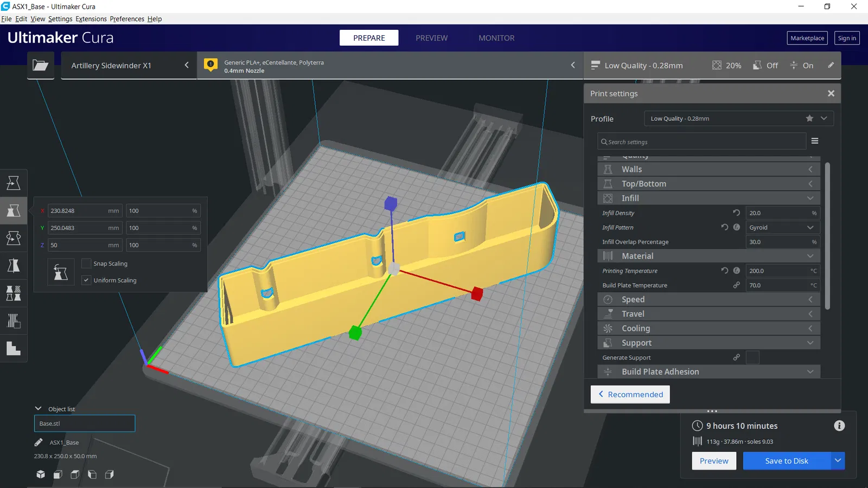Image resolution: width=868 pixels, height=488 pixels.
Task: Expand the Walls settings section
Action: (709, 169)
